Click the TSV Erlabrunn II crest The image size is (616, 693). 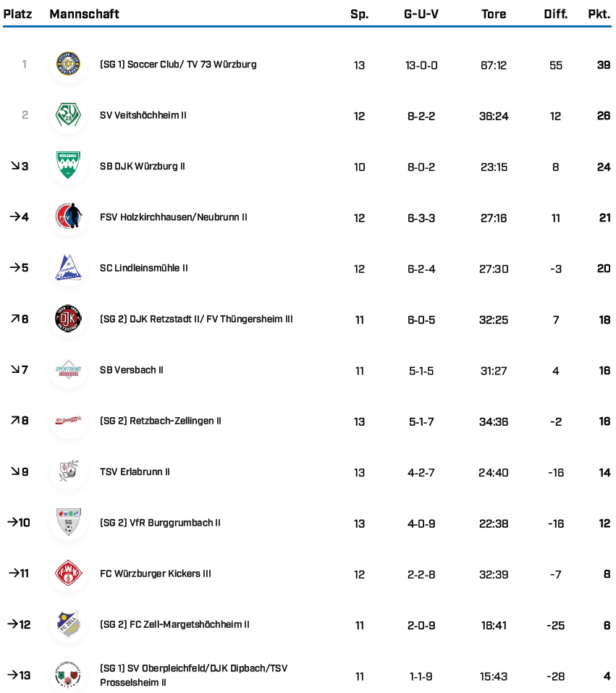(x=69, y=471)
